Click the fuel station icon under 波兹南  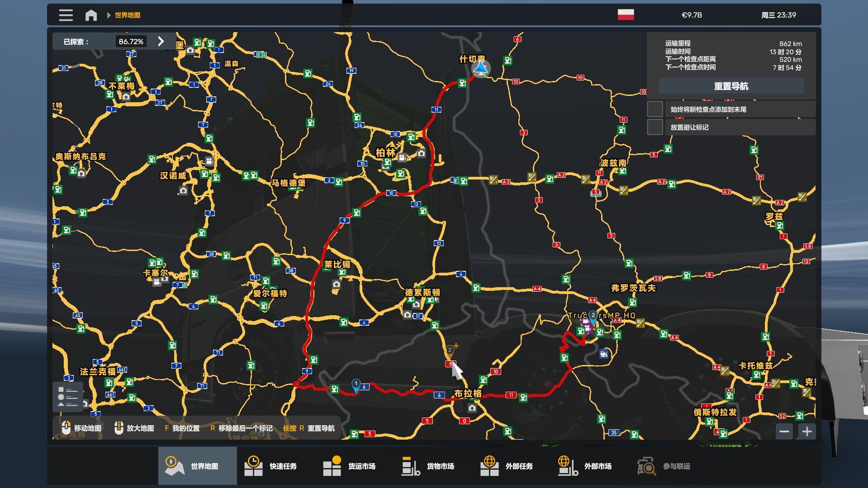click(622, 171)
